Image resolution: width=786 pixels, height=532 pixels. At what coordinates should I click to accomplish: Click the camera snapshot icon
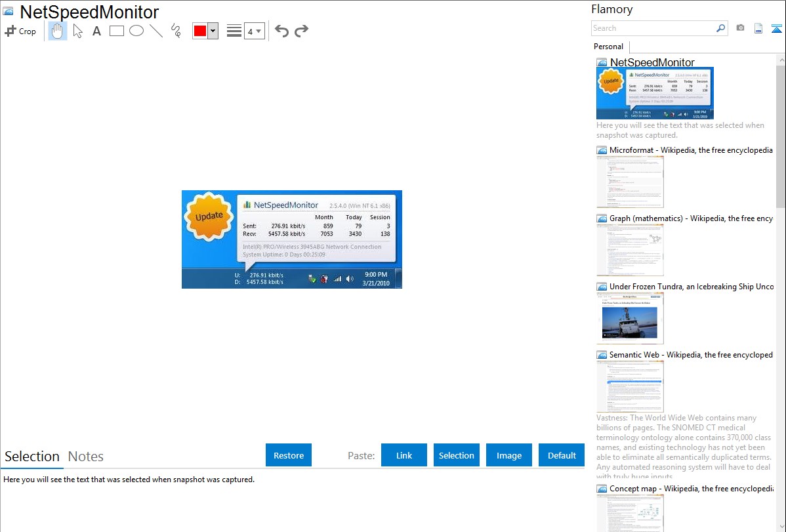pyautogui.click(x=740, y=28)
